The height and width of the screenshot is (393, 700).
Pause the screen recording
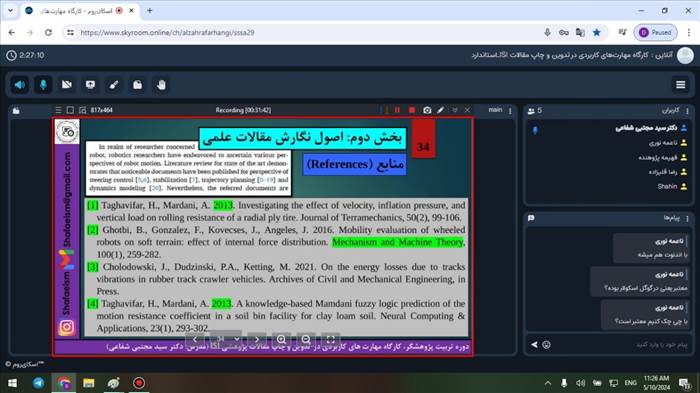[x=397, y=110]
